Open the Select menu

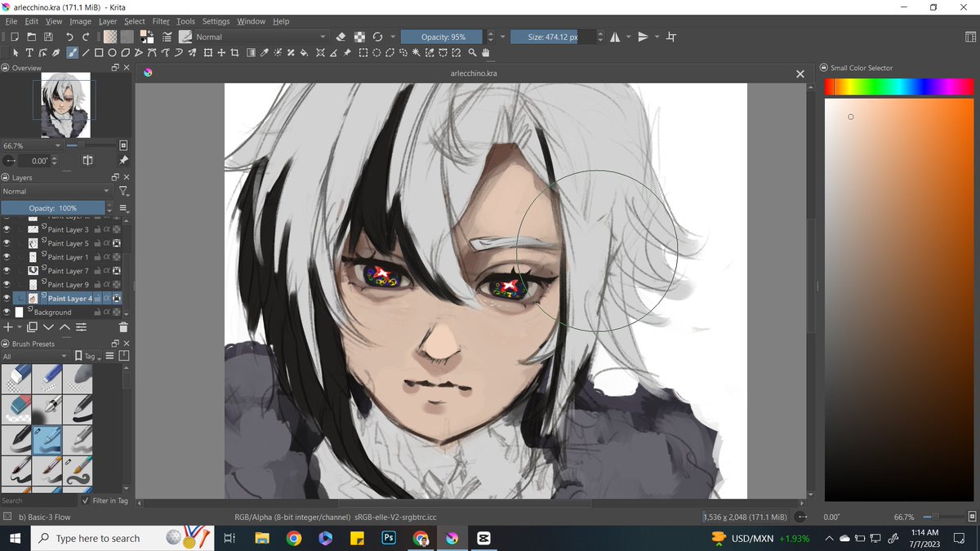[135, 21]
